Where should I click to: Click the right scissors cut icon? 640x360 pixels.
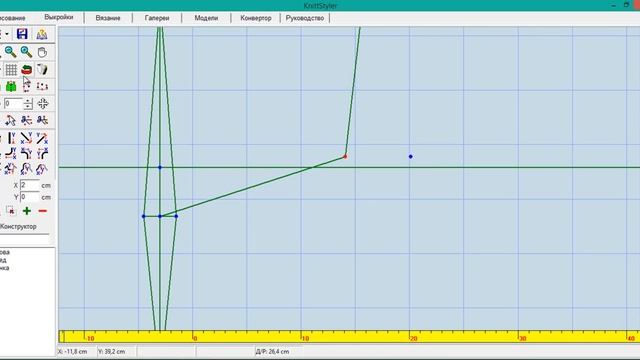[42, 120]
